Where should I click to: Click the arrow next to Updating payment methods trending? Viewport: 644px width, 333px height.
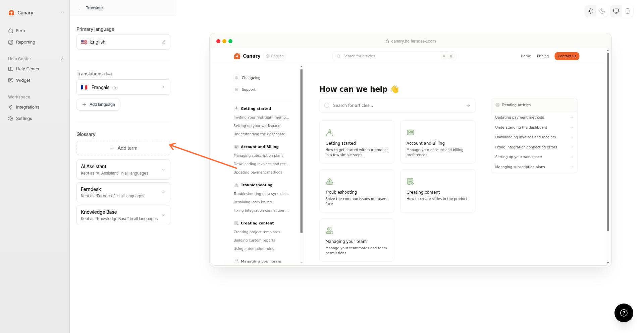571,118
